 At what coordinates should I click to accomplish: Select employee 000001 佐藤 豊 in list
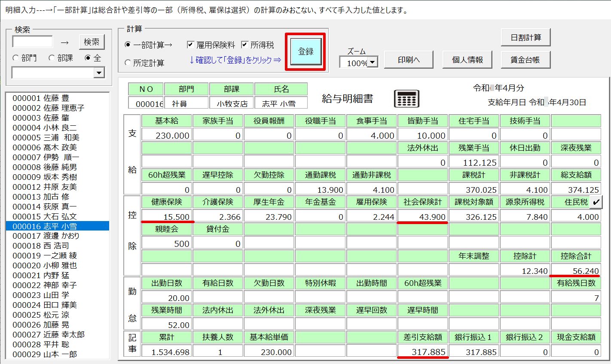(41, 98)
